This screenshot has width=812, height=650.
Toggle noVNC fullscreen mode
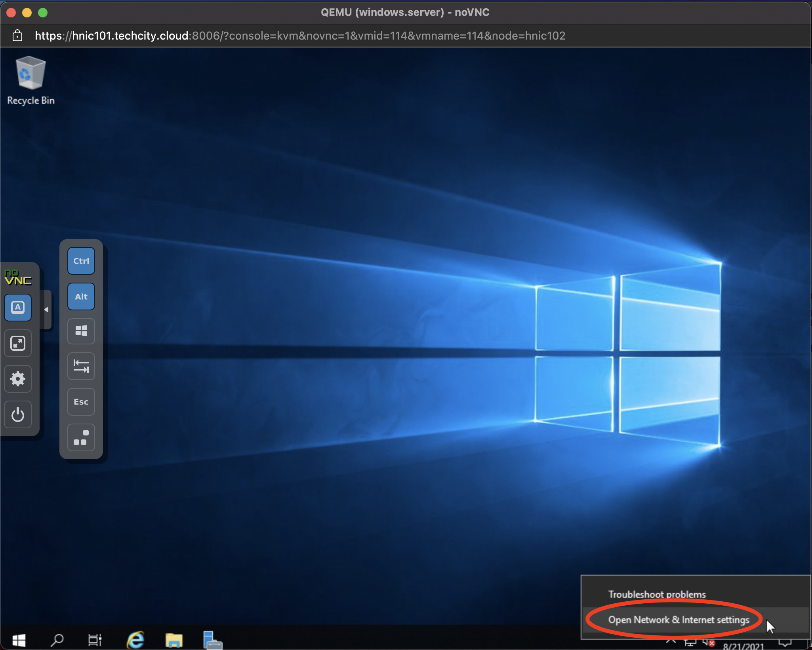pos(18,343)
